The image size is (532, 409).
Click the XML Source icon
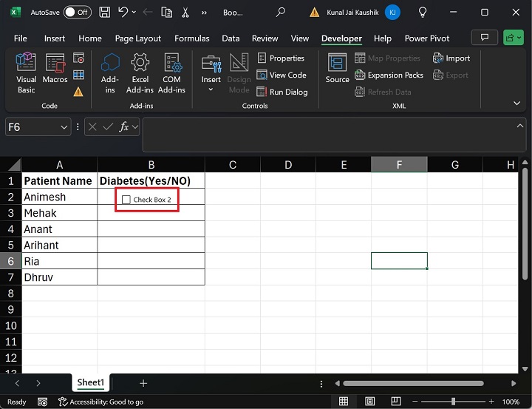click(337, 69)
